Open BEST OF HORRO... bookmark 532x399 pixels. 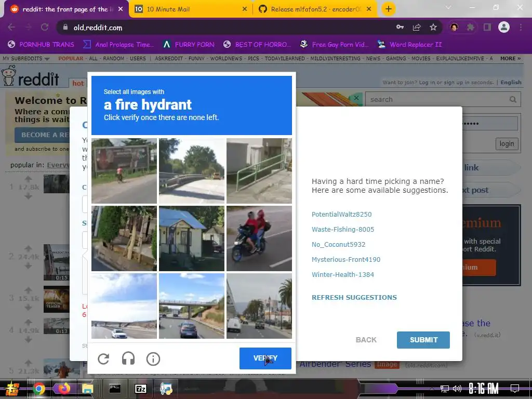coord(257,45)
